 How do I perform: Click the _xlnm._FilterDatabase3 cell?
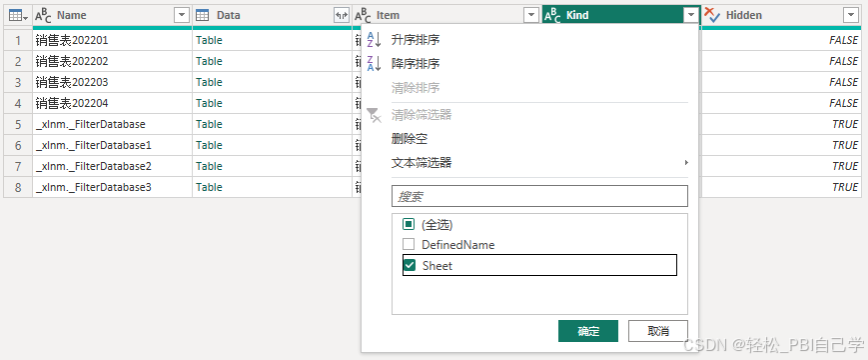113,187
